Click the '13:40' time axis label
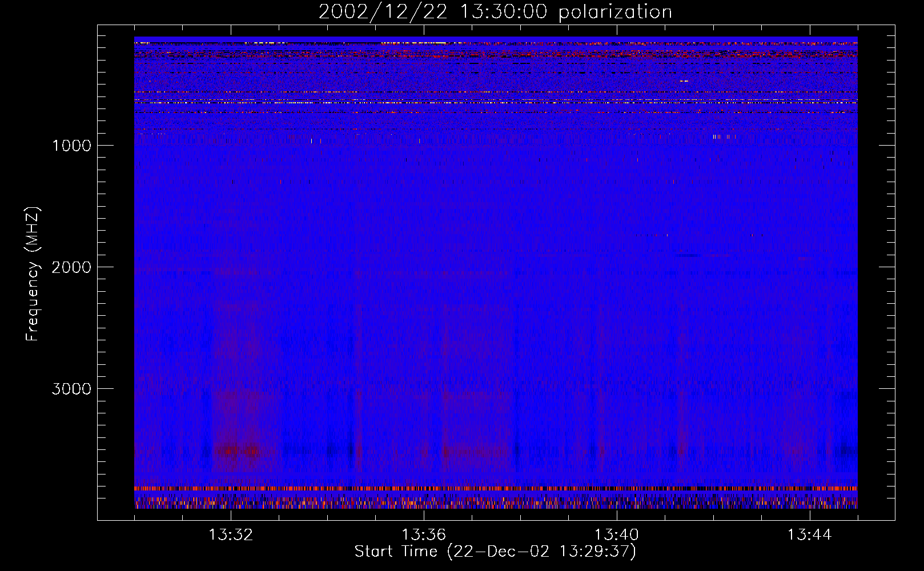The width and height of the screenshot is (924, 571). [617, 535]
